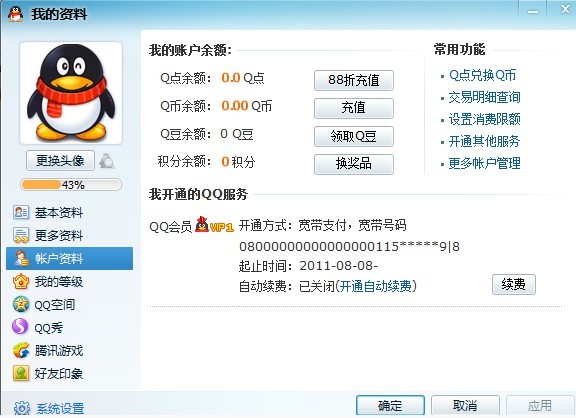The width and height of the screenshot is (576, 418).
Task: Click the 换奖品 button
Action: (354, 164)
